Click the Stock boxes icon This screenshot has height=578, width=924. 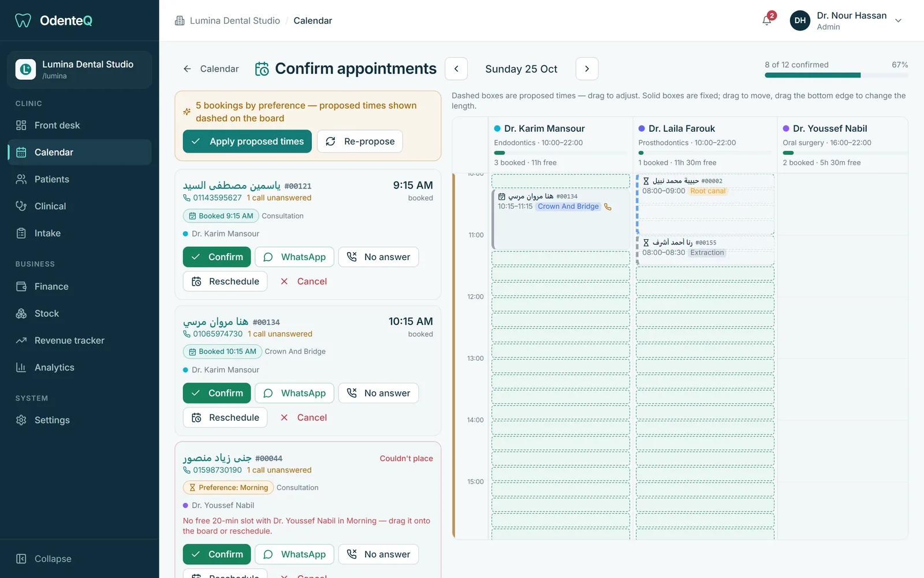click(x=21, y=314)
